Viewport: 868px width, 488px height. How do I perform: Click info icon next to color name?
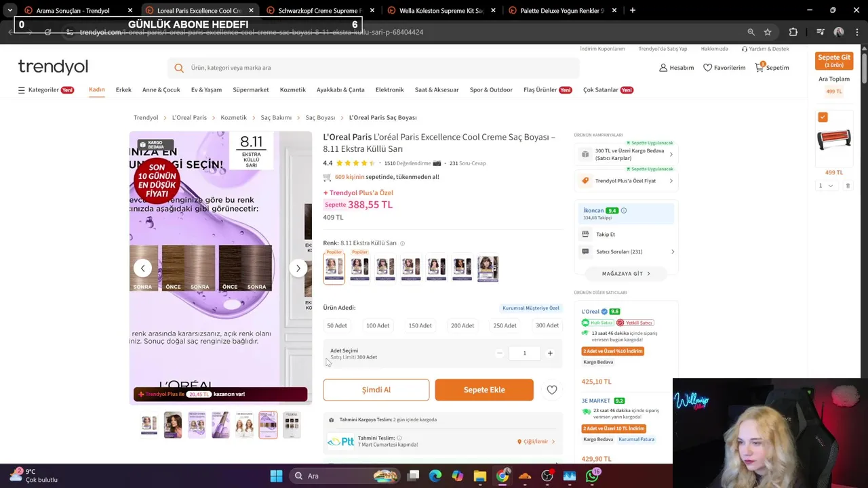[402, 243]
